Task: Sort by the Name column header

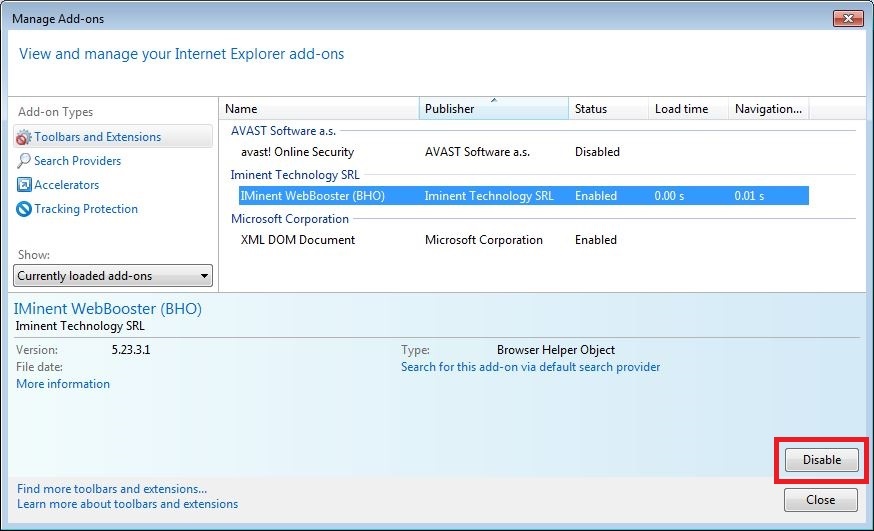Action: click(x=319, y=109)
